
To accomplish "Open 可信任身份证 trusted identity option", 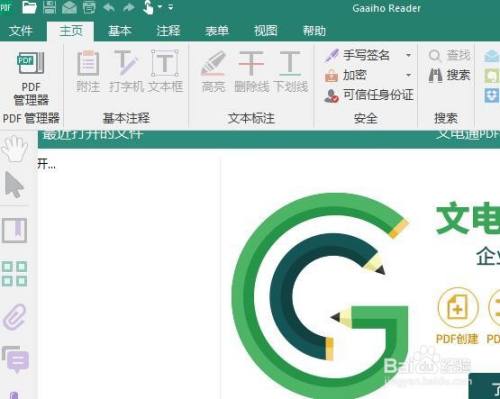I will click(x=369, y=95).
